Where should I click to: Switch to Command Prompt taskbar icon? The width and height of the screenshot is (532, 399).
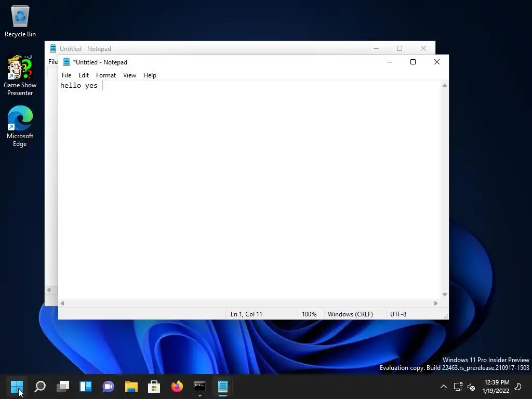click(199, 386)
